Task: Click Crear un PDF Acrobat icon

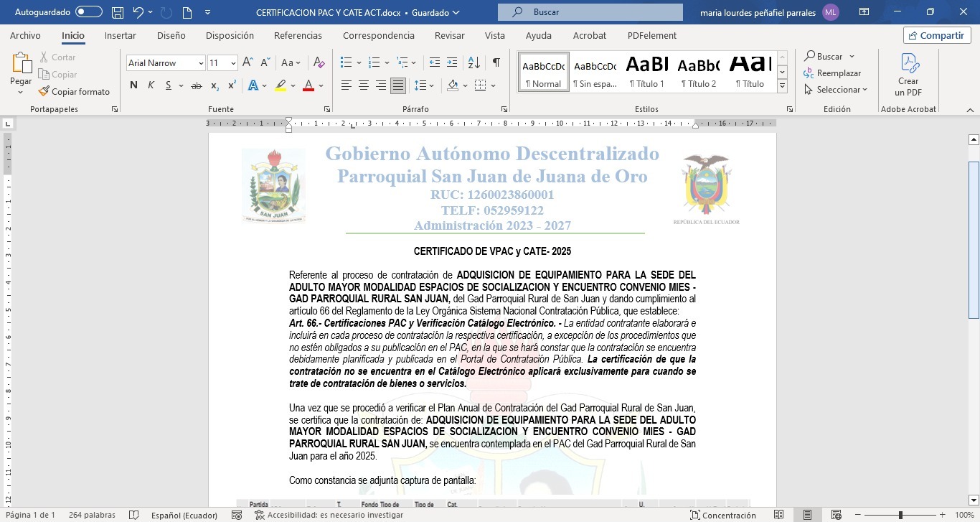Action: 908,75
